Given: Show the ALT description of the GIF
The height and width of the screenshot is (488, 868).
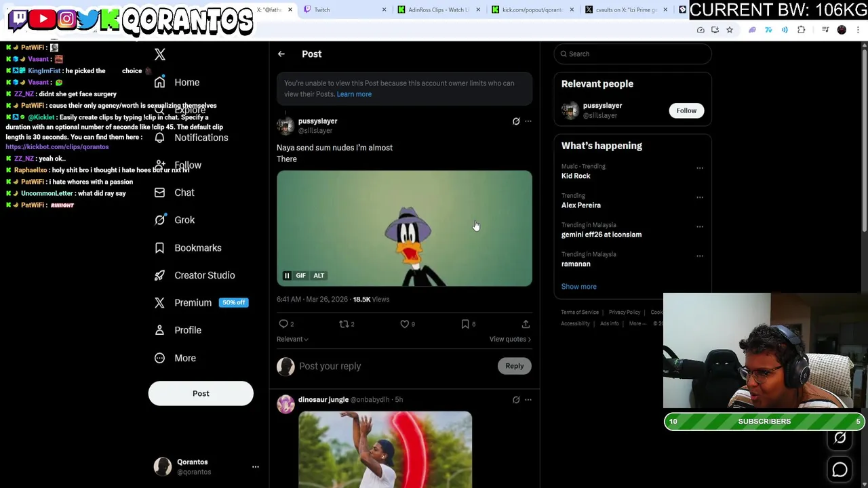Looking at the screenshot, I should [x=319, y=275].
